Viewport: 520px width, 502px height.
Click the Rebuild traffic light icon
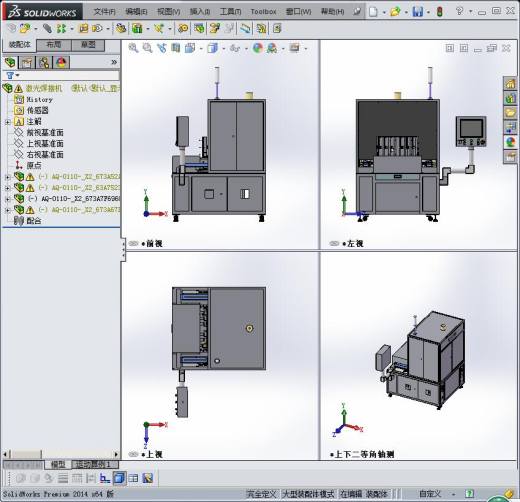coord(440,12)
